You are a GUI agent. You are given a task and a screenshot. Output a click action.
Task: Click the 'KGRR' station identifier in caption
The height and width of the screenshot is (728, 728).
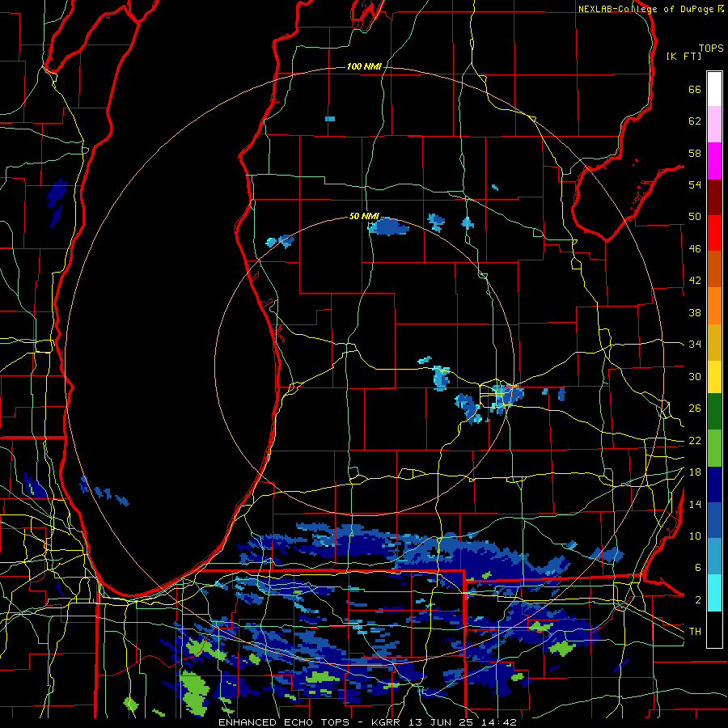pos(387,722)
